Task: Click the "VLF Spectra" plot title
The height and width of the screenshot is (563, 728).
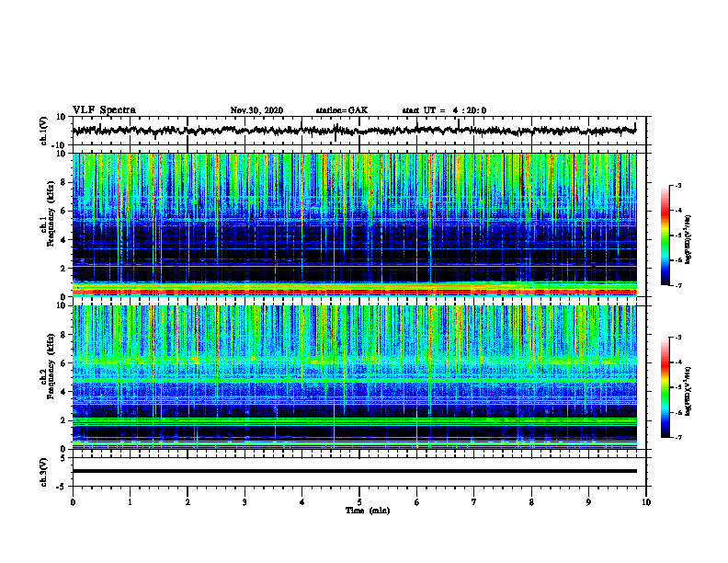Action: click(x=104, y=110)
